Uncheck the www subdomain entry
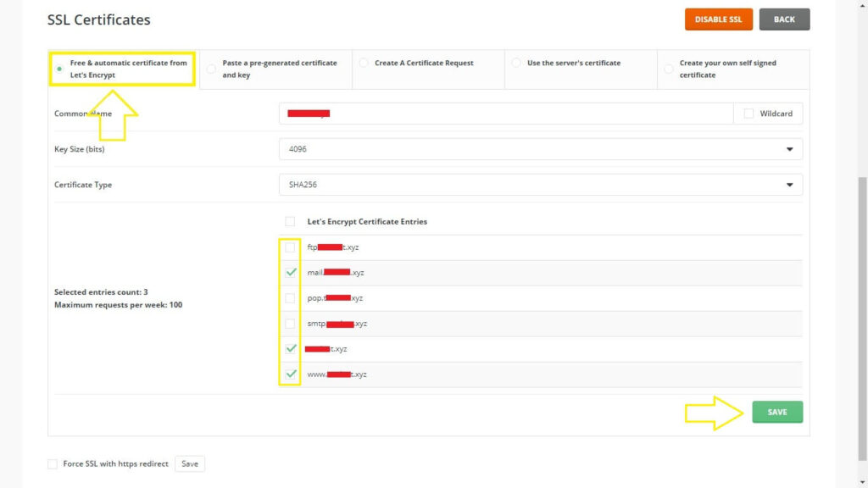868x488 pixels. (x=290, y=374)
